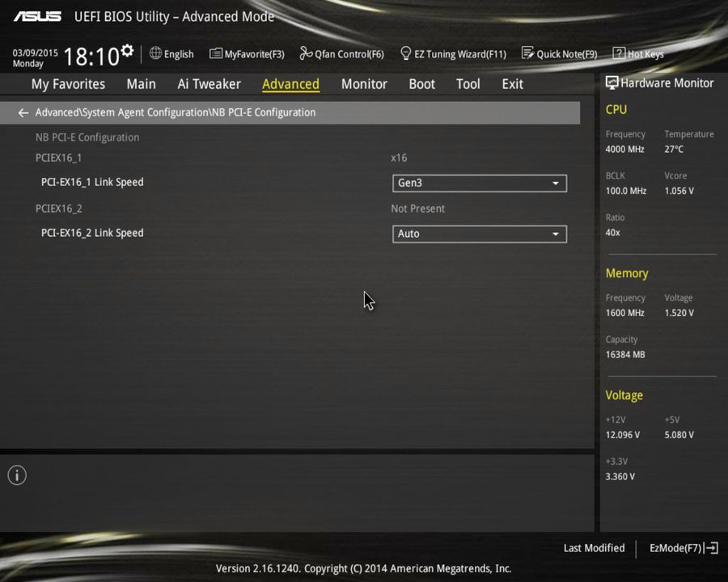Select the Tool tab
The width and height of the screenshot is (728, 582).
point(468,83)
